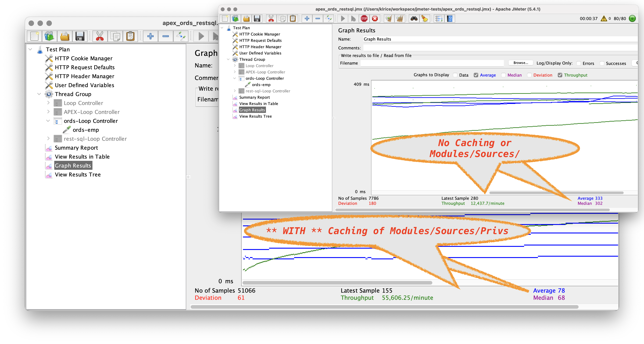644x344 pixels.
Task: Click Start no pauses icon in front toolbar
Action: (x=353, y=19)
